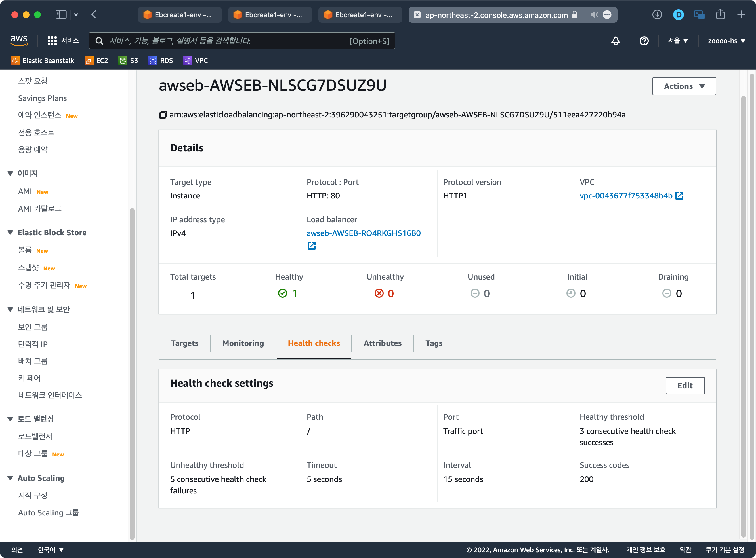Open load balancer external link icon
The width and height of the screenshot is (756, 558).
tap(311, 246)
